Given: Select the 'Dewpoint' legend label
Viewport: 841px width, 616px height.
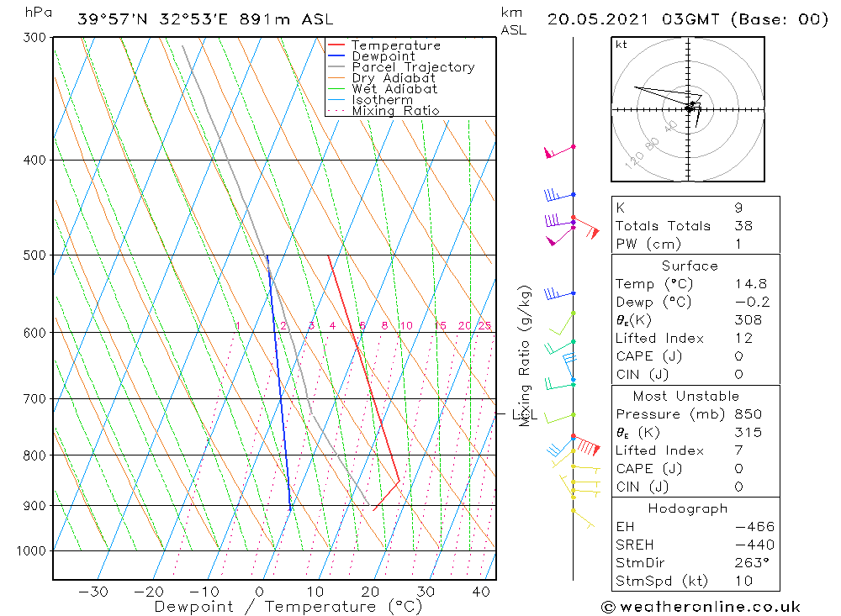Looking at the screenshot, I should pos(383,56).
